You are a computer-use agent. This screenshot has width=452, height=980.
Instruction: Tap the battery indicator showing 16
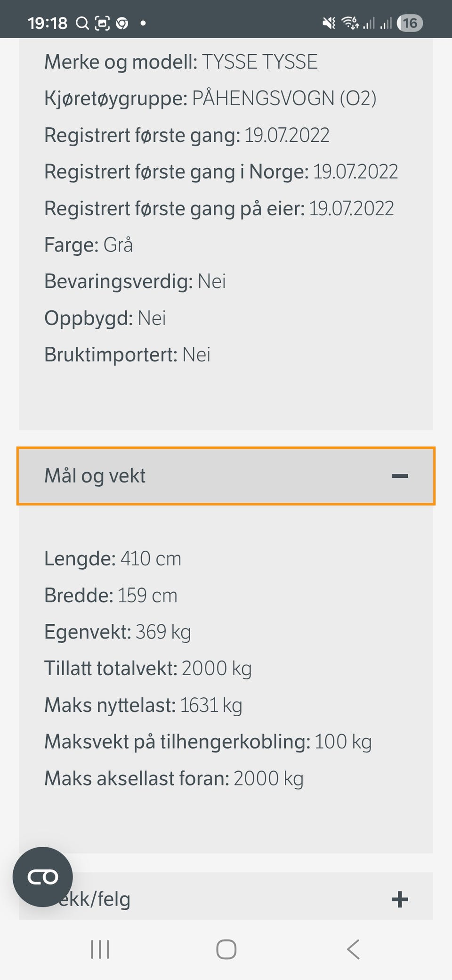410,23
